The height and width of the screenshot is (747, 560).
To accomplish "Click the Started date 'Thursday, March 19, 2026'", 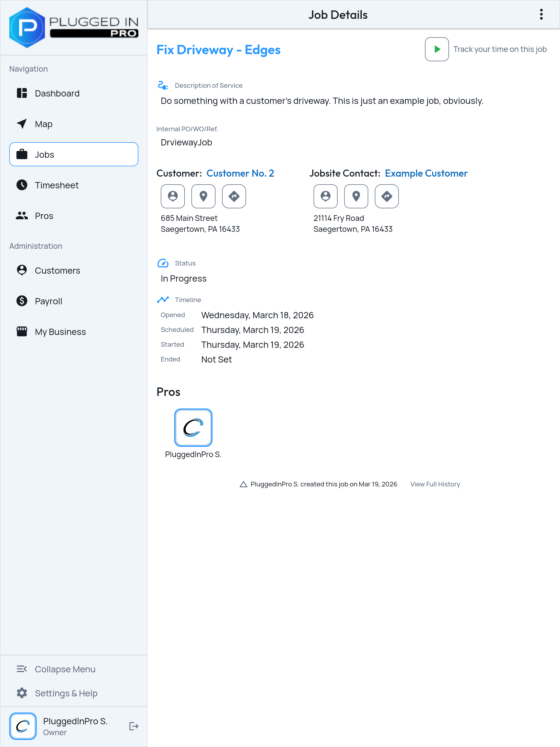I will coord(253,345).
